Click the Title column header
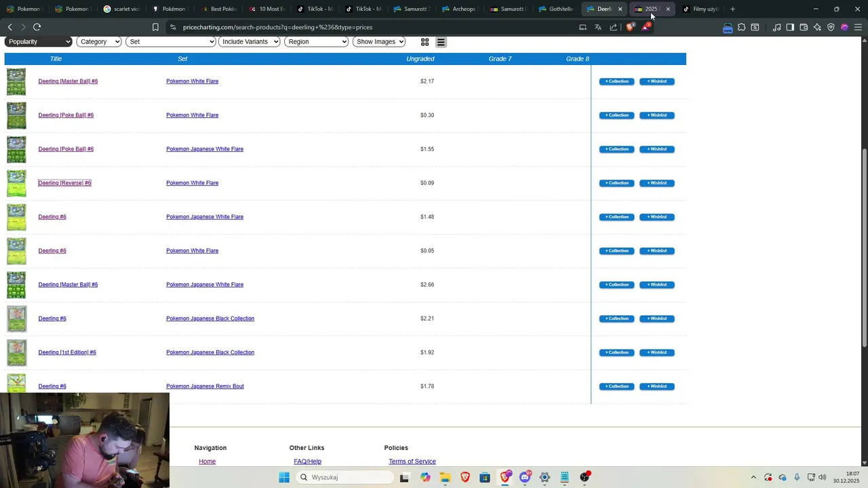Screen dimensions: 868x488 pyautogui.click(x=56, y=59)
